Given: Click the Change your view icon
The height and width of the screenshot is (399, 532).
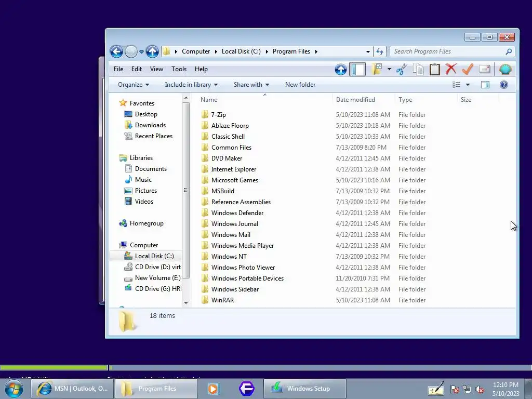Looking at the screenshot, I should 457,85.
